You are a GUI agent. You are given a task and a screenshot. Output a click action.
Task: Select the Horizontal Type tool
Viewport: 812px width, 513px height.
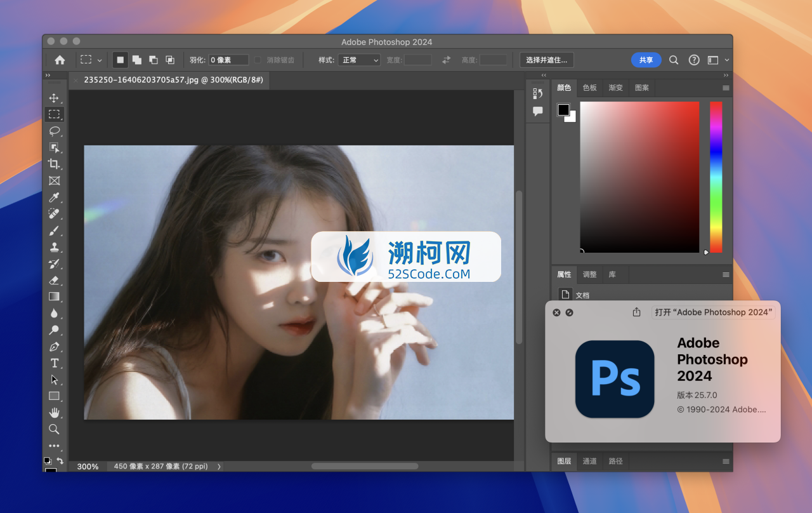click(x=54, y=363)
